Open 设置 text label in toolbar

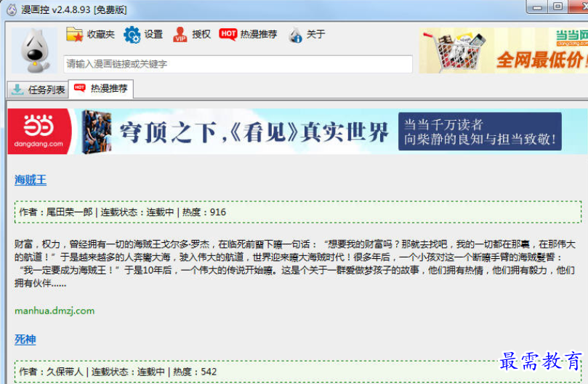coord(153,34)
